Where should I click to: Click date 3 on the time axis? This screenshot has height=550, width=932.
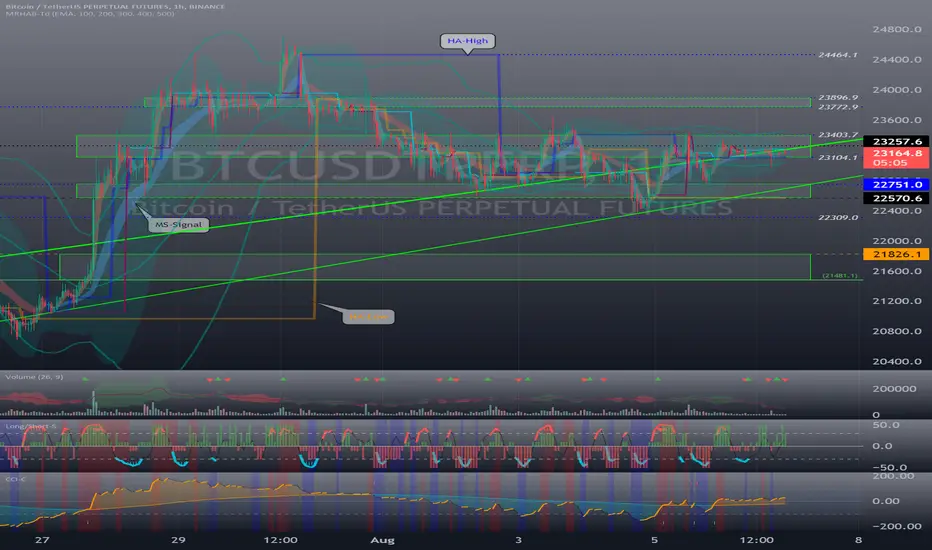click(518, 540)
